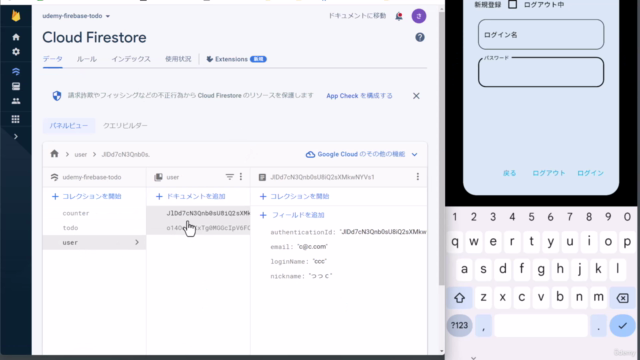The image size is (640, 360).
Task: Tap the number 5 key
Action: click(x=531, y=217)
